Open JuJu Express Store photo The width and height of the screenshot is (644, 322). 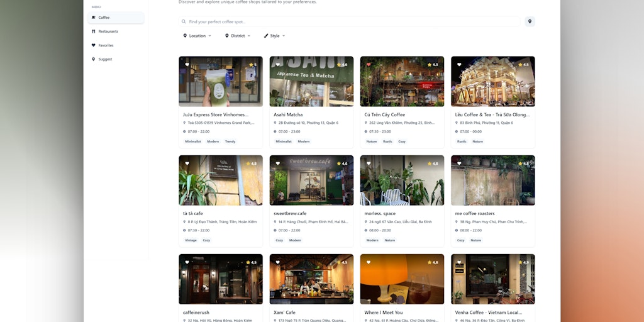click(221, 81)
